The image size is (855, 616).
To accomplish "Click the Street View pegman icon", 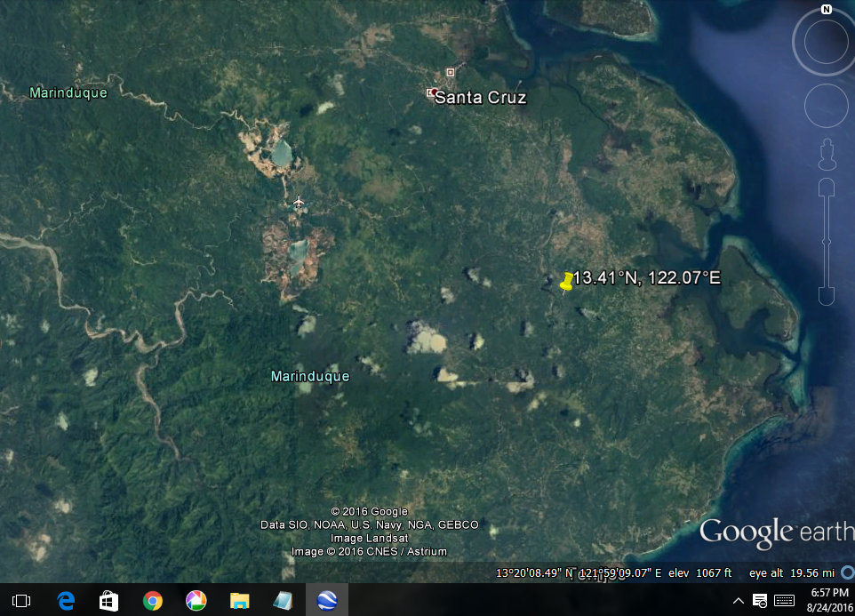I will [x=827, y=154].
